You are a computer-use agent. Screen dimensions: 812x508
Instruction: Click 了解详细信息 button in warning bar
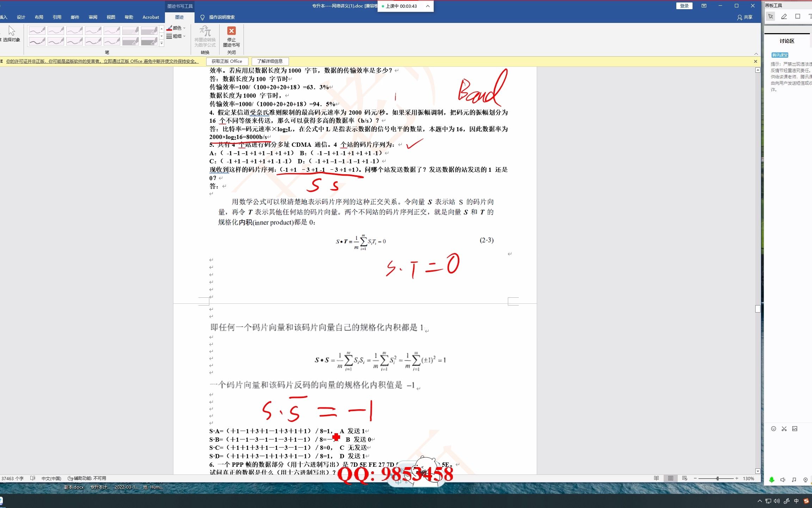tap(270, 61)
